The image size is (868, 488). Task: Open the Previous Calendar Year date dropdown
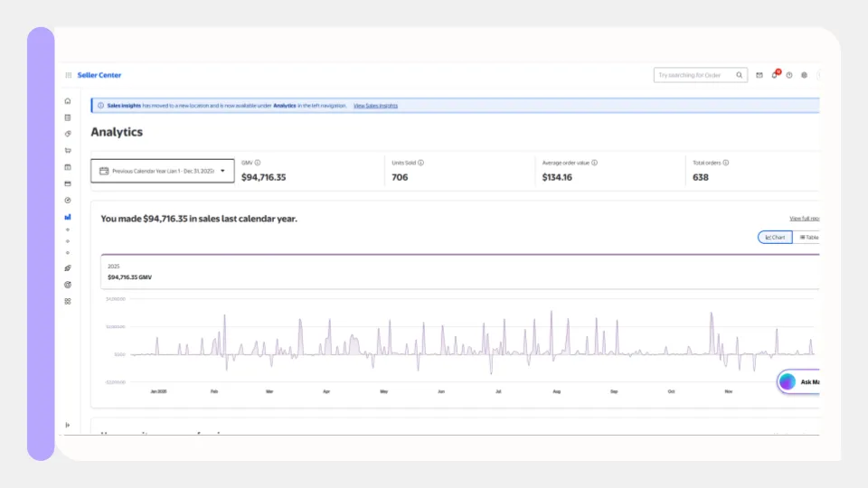[x=163, y=170]
